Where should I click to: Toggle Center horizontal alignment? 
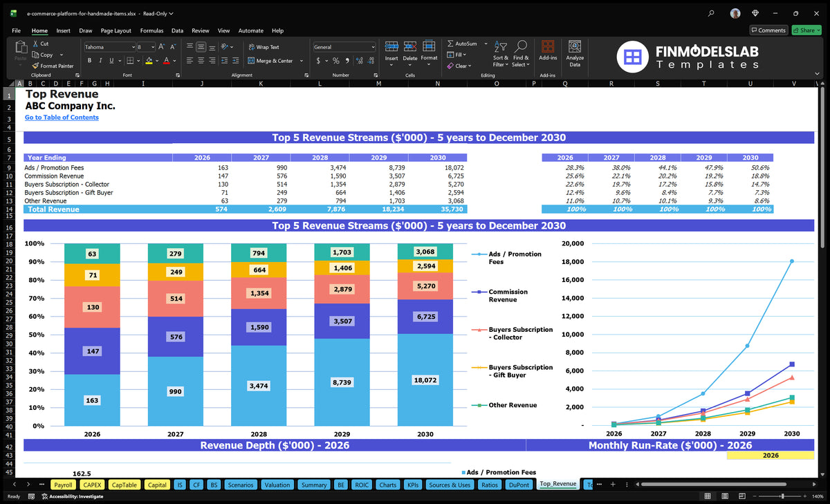click(x=201, y=61)
